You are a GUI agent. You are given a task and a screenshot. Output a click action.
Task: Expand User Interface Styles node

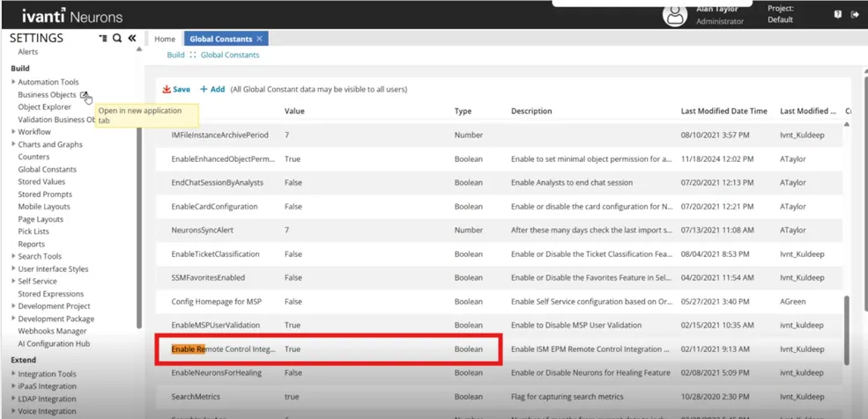(x=13, y=268)
